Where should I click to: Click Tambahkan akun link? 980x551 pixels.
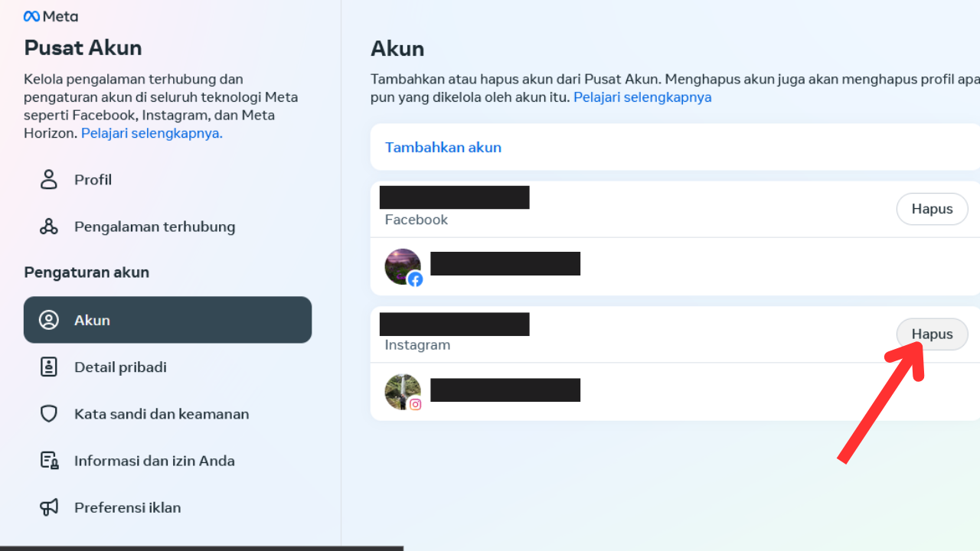[x=443, y=148]
